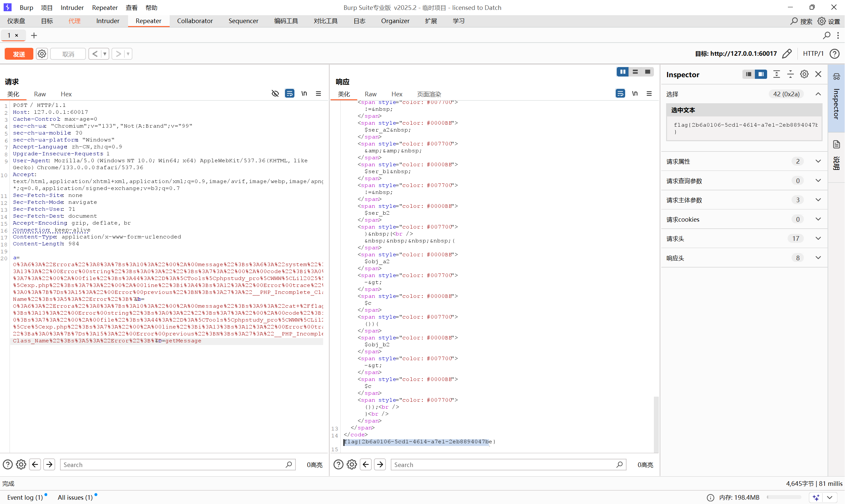Screen dimensions: 845x504
Task: Toggle hide non-printable eye icon in request
Action: point(275,93)
